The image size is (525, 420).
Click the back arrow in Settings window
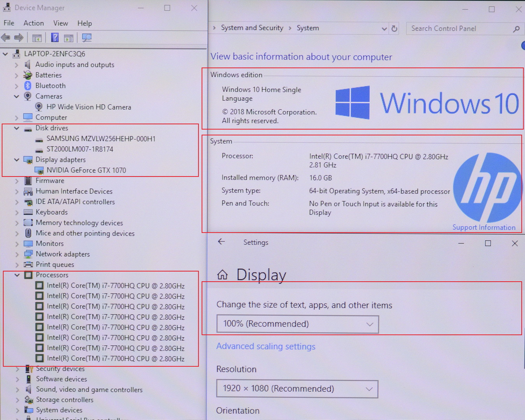221,241
